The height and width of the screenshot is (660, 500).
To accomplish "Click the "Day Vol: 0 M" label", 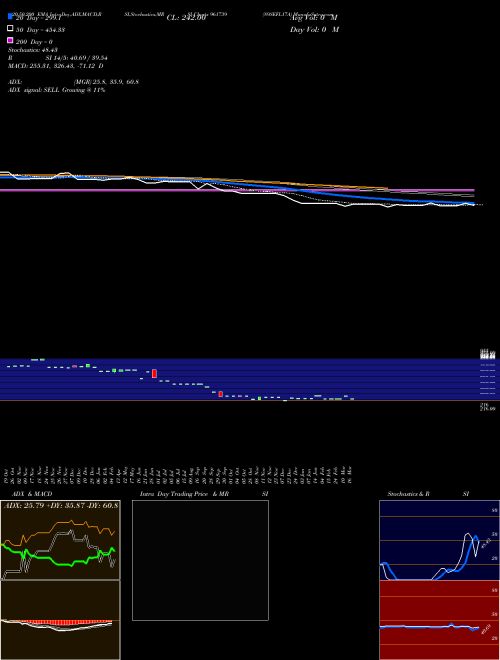I will pos(314,29).
